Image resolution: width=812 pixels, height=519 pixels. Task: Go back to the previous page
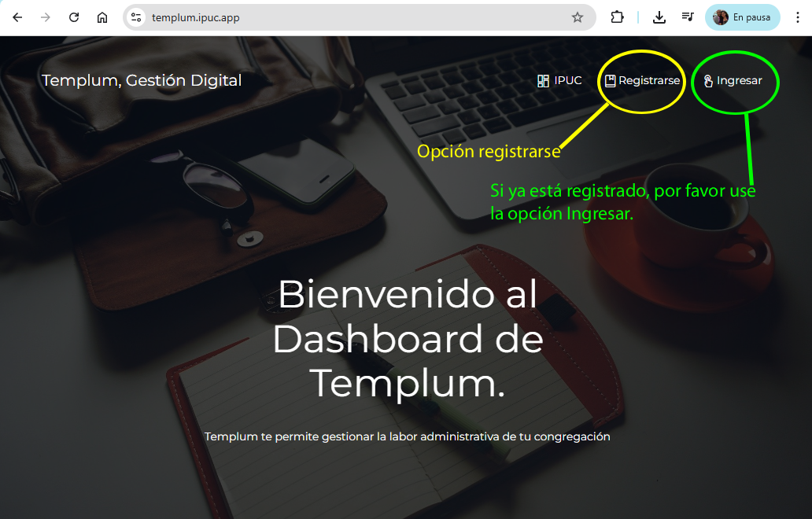pos(17,17)
